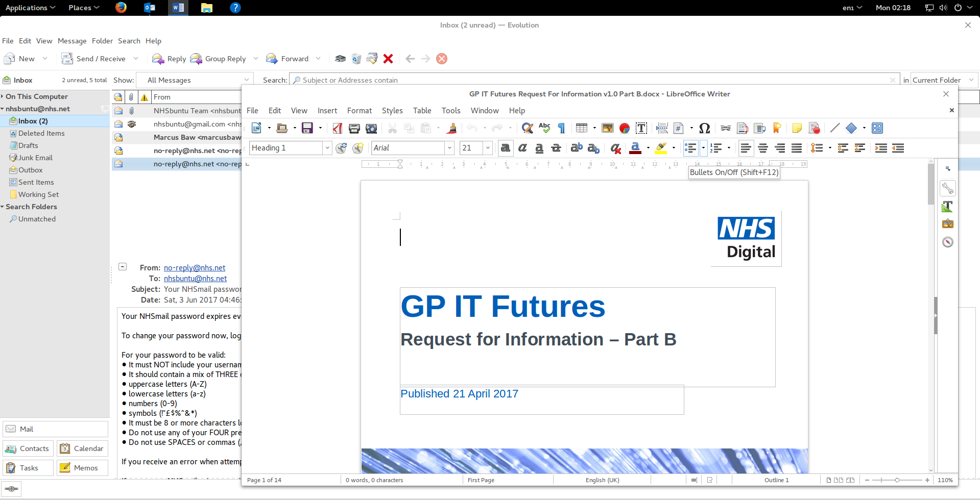
Task: Click the Insert Text Box icon
Action: coord(641,128)
